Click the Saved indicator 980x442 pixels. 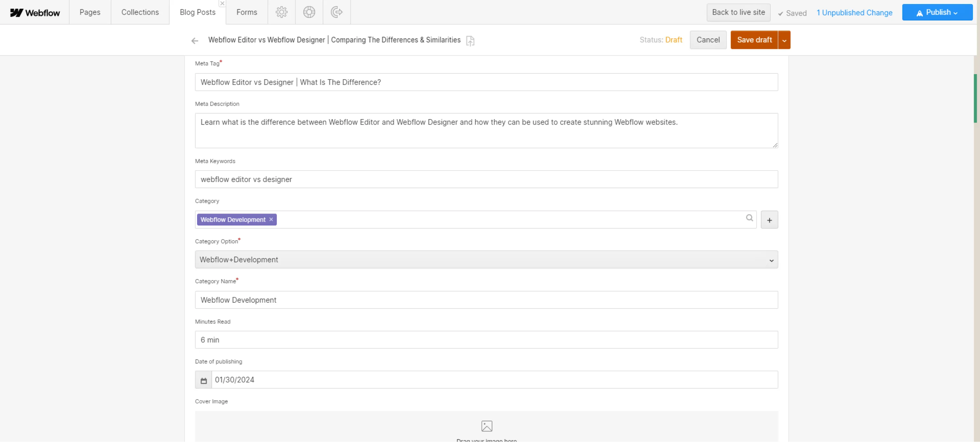[792, 13]
